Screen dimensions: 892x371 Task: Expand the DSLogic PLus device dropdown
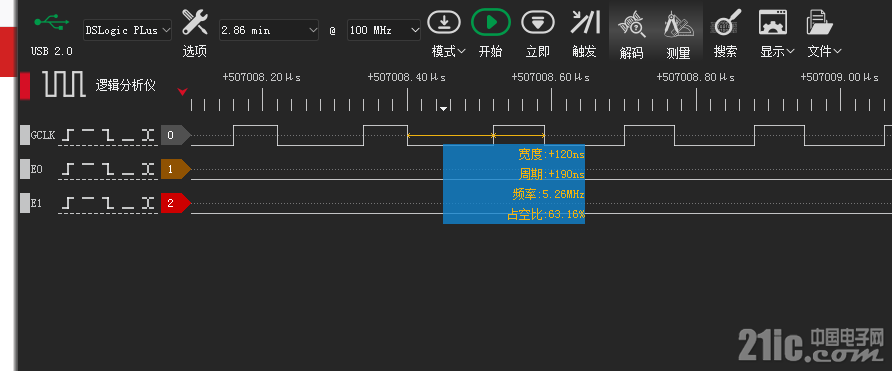point(127,30)
